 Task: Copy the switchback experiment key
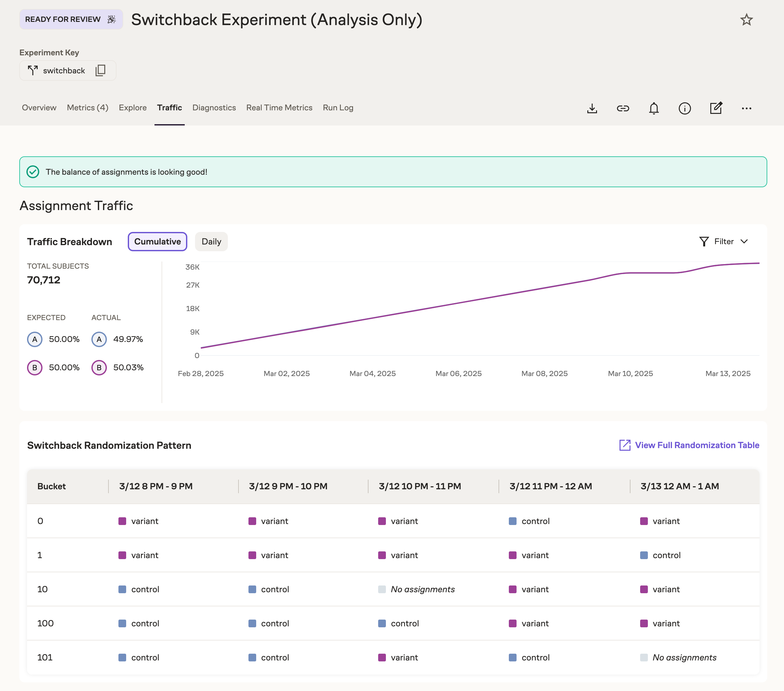click(100, 70)
